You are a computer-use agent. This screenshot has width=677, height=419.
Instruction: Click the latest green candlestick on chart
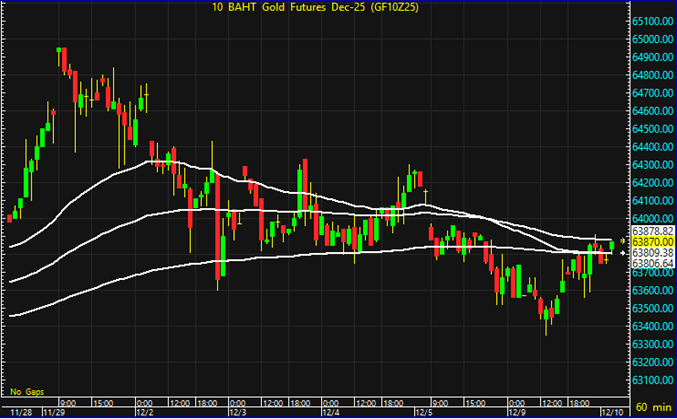pos(611,245)
